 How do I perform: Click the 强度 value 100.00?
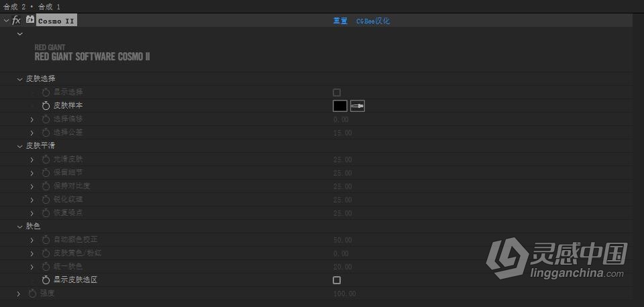[x=344, y=294]
